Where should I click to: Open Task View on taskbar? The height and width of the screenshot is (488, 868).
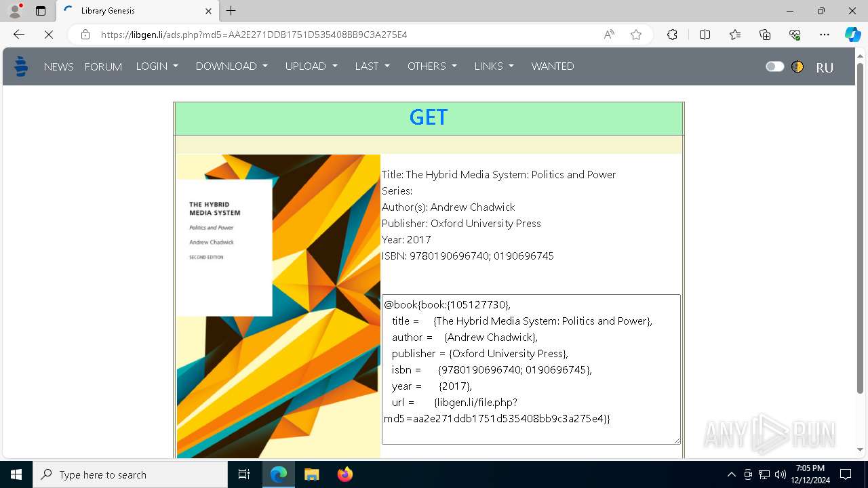click(x=244, y=474)
